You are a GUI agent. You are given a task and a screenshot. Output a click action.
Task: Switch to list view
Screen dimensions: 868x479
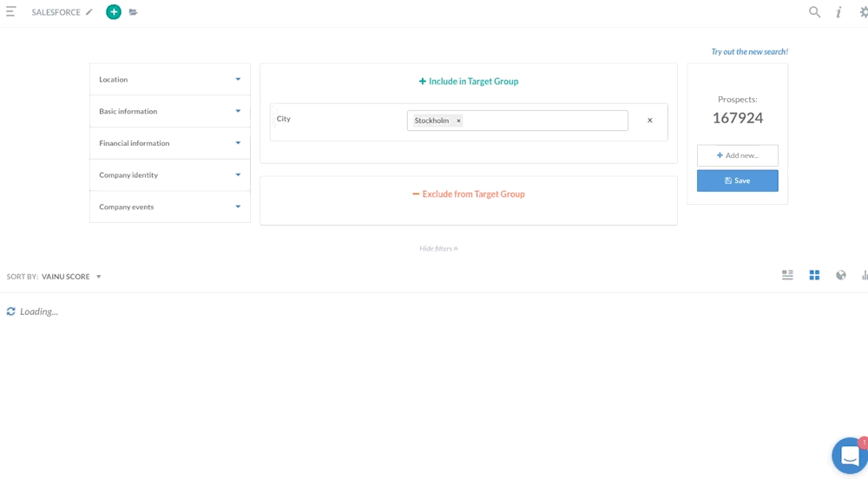coord(787,275)
